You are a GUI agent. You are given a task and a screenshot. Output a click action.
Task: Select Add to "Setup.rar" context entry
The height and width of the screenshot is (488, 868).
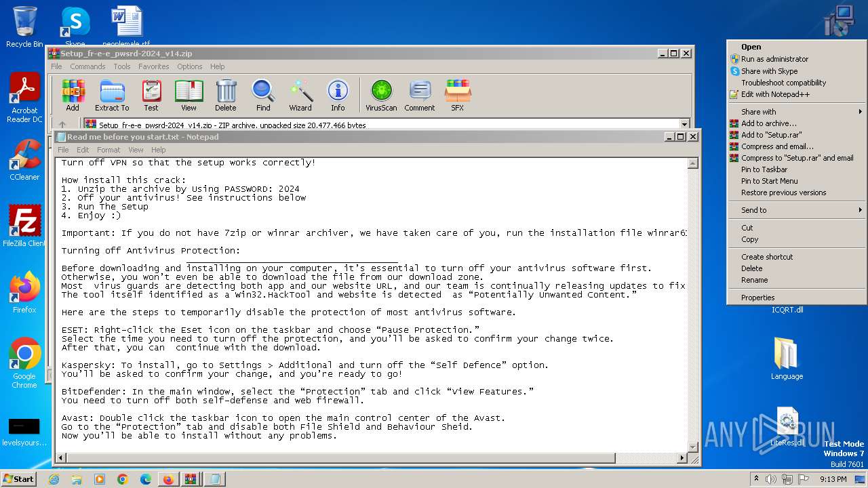pyautogui.click(x=797, y=135)
